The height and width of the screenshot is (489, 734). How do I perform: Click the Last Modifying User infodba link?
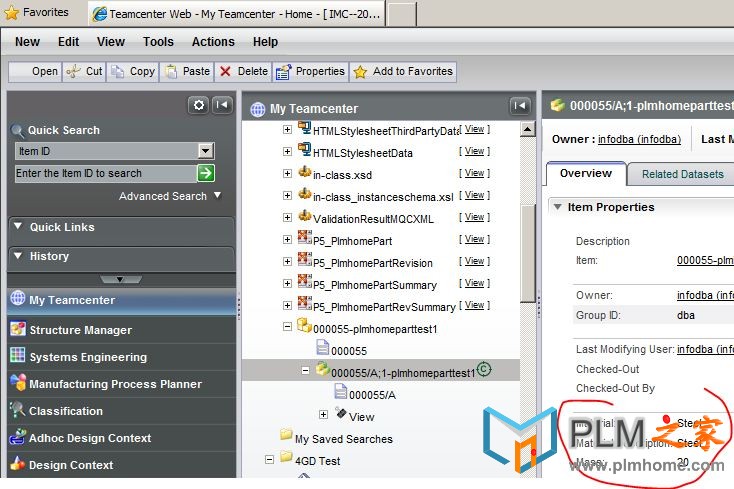pos(705,349)
